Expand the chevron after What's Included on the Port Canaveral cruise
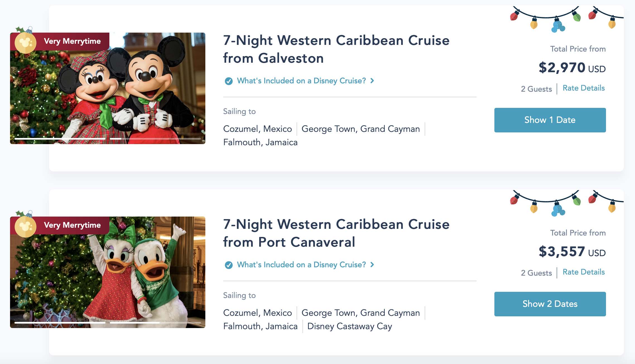This screenshot has height=364, width=635. (372, 265)
